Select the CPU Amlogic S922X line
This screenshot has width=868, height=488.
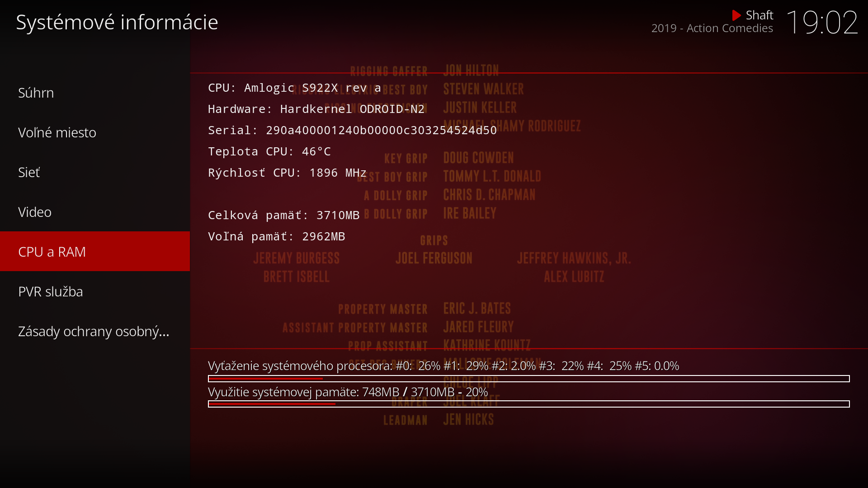point(294,88)
